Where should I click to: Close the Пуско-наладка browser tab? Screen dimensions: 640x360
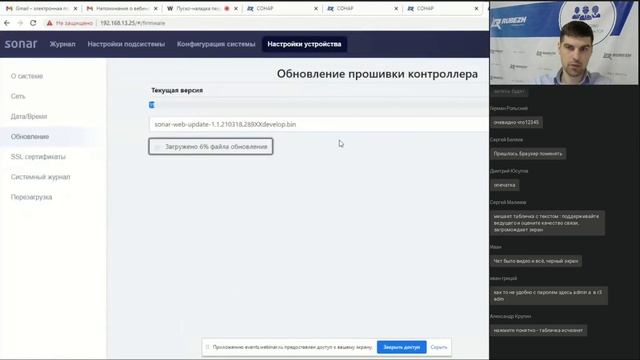(236, 8)
